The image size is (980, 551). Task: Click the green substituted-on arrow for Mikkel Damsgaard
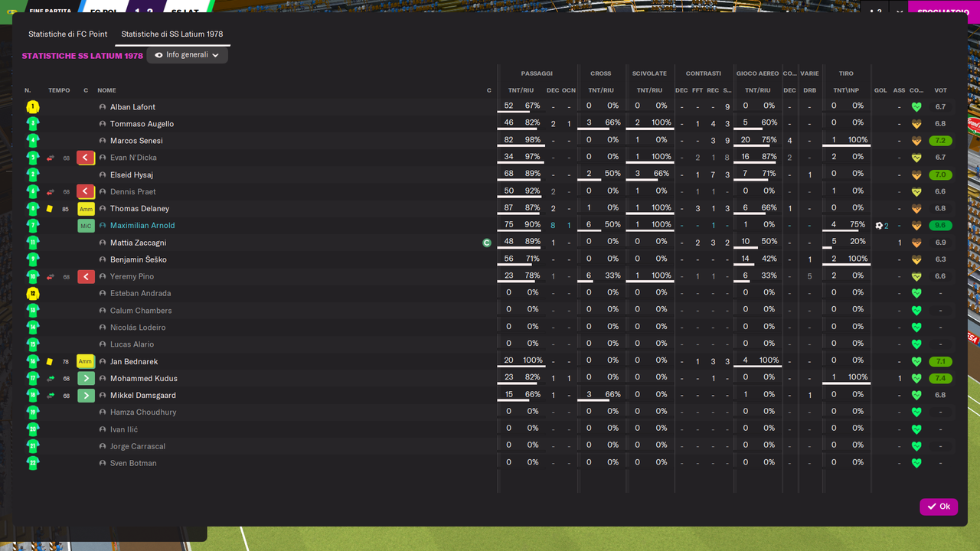coord(86,396)
